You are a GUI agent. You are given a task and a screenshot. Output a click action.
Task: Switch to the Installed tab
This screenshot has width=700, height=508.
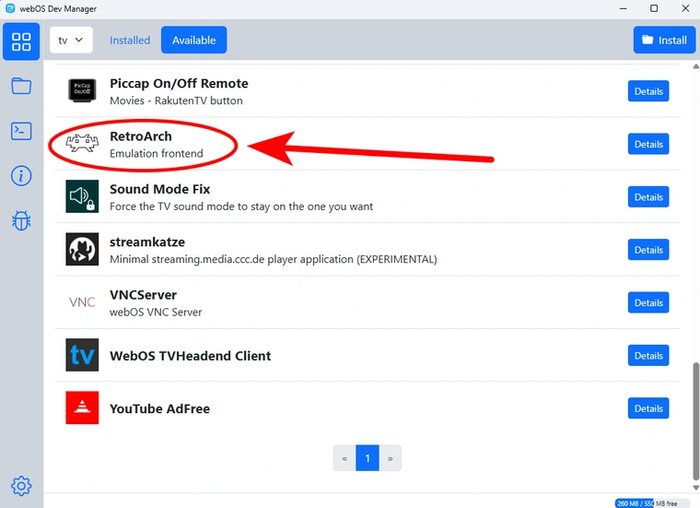pyautogui.click(x=130, y=40)
